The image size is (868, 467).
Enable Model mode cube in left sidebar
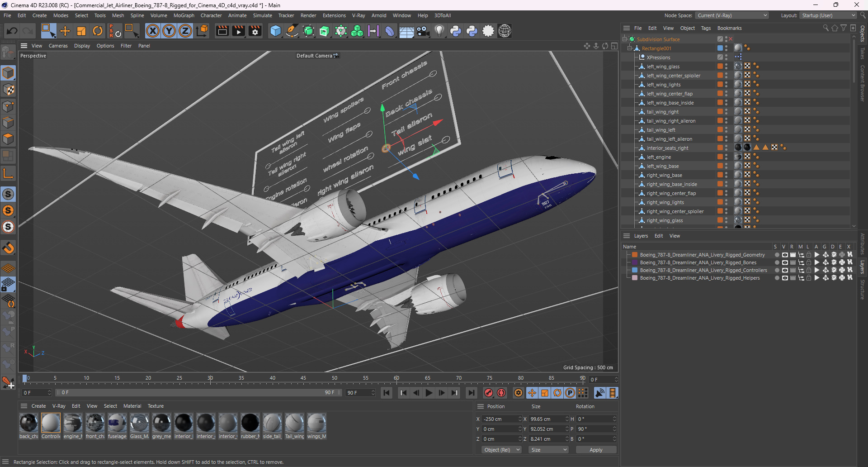(8, 73)
